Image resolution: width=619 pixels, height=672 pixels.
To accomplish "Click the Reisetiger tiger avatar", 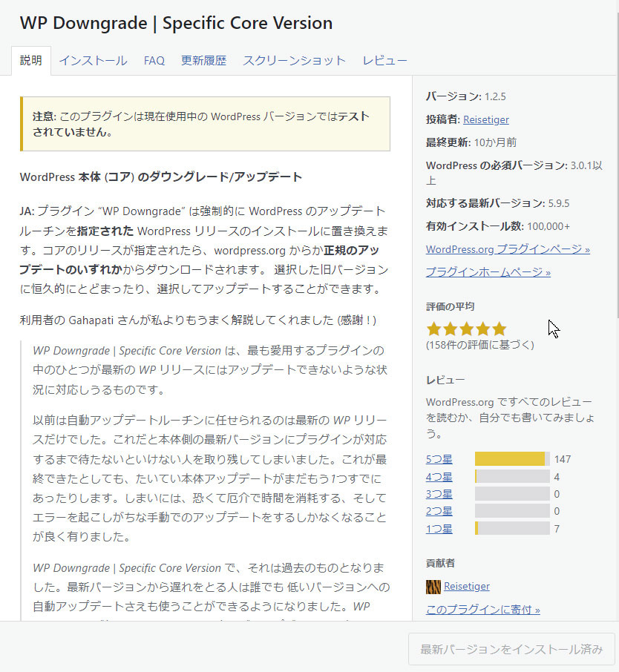I will [433, 587].
